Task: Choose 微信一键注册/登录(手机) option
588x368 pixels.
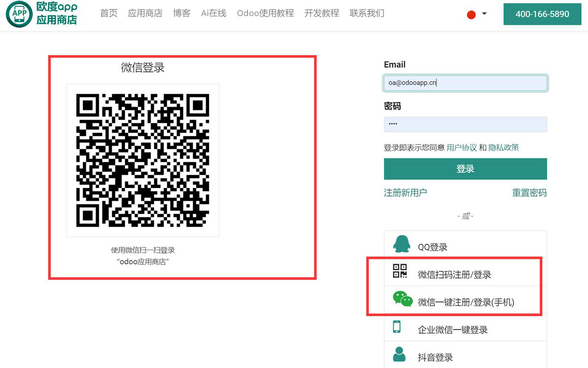Action: point(465,299)
